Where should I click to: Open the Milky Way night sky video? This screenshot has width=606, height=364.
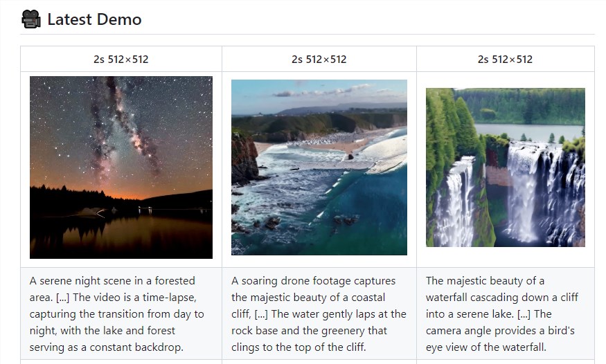click(x=121, y=167)
